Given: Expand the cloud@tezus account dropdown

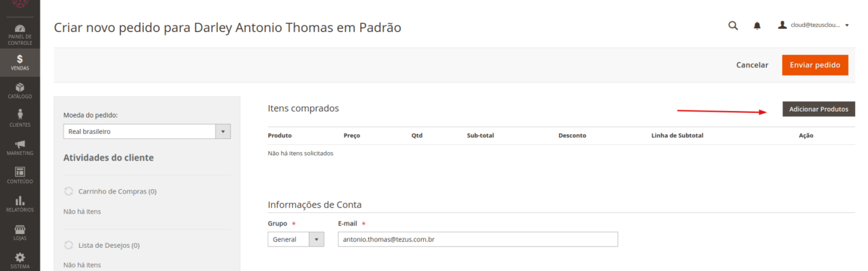Looking at the screenshot, I should click(814, 25).
